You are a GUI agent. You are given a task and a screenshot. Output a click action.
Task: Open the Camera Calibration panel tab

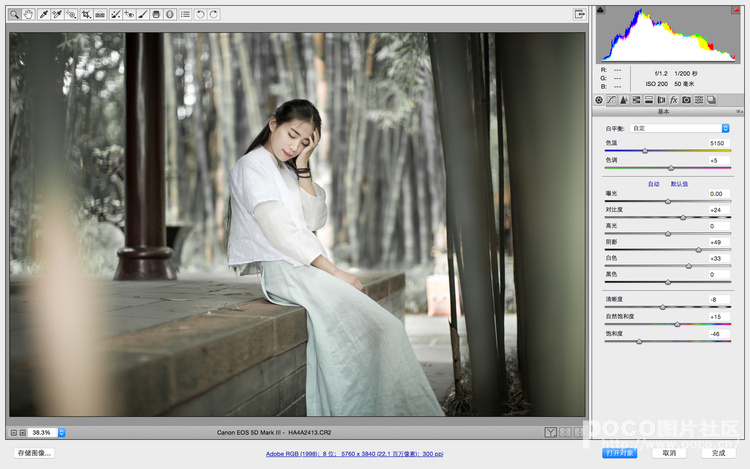(x=686, y=100)
